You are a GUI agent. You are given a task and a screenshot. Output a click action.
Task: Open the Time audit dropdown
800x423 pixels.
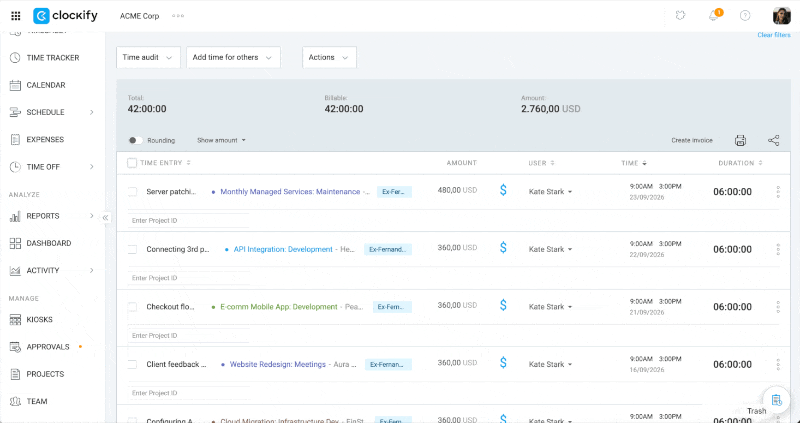(148, 57)
